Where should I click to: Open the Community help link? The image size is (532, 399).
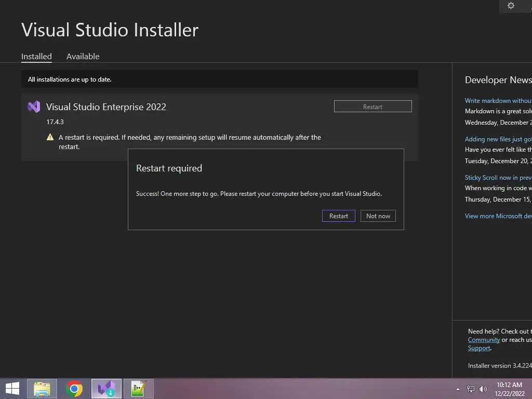(484, 340)
